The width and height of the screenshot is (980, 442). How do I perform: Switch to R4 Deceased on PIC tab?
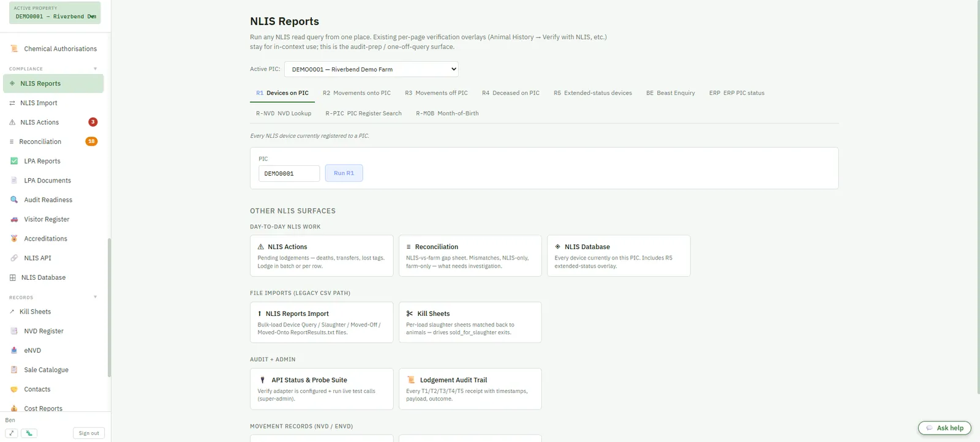click(511, 93)
